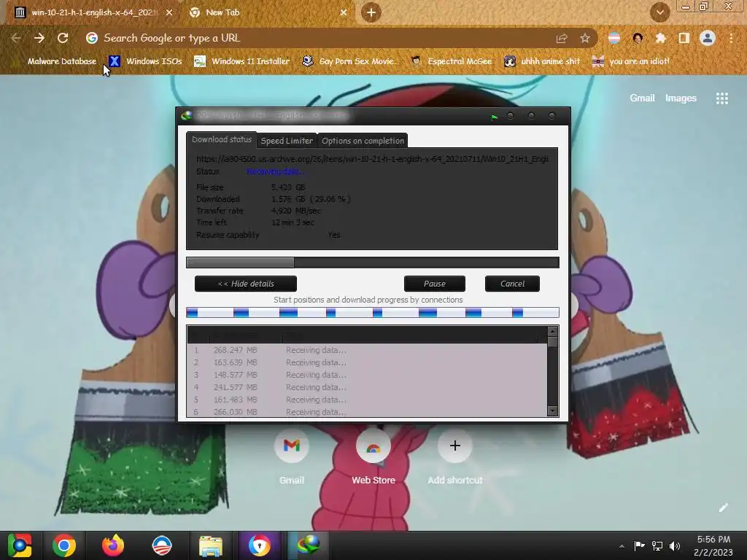Image resolution: width=747 pixels, height=560 pixels.
Task: Expand the tab search dropdown
Action: 659,12
